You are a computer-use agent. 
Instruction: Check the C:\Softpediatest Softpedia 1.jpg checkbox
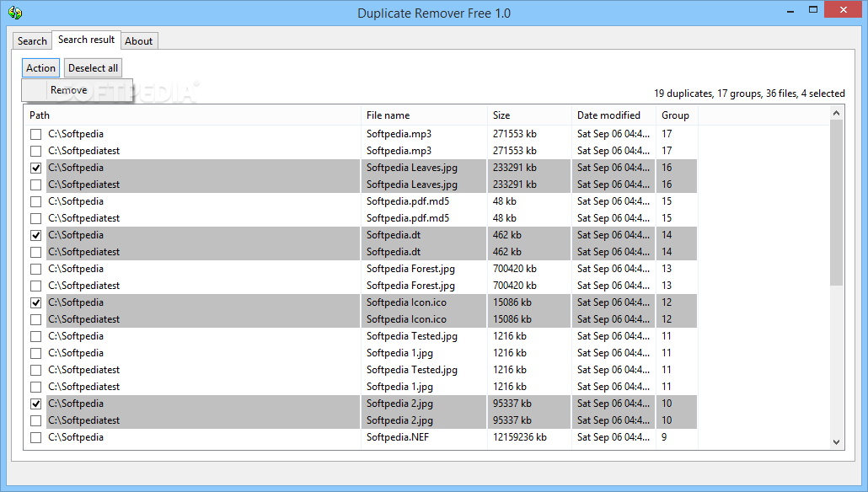click(x=36, y=387)
